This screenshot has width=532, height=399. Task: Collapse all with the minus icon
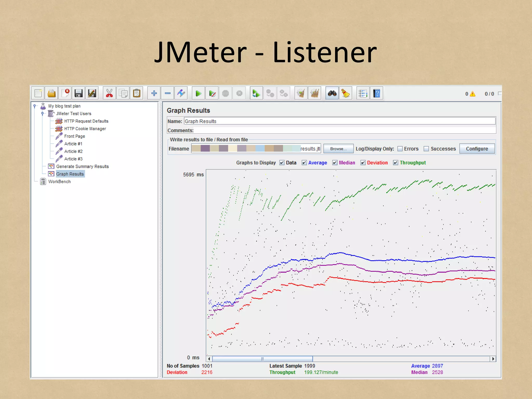(x=168, y=93)
